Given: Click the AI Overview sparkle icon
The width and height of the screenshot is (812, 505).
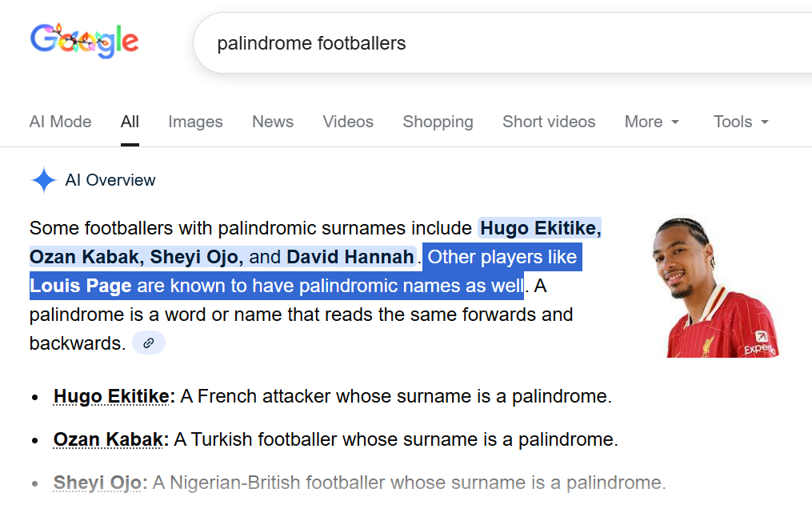Looking at the screenshot, I should [x=43, y=181].
